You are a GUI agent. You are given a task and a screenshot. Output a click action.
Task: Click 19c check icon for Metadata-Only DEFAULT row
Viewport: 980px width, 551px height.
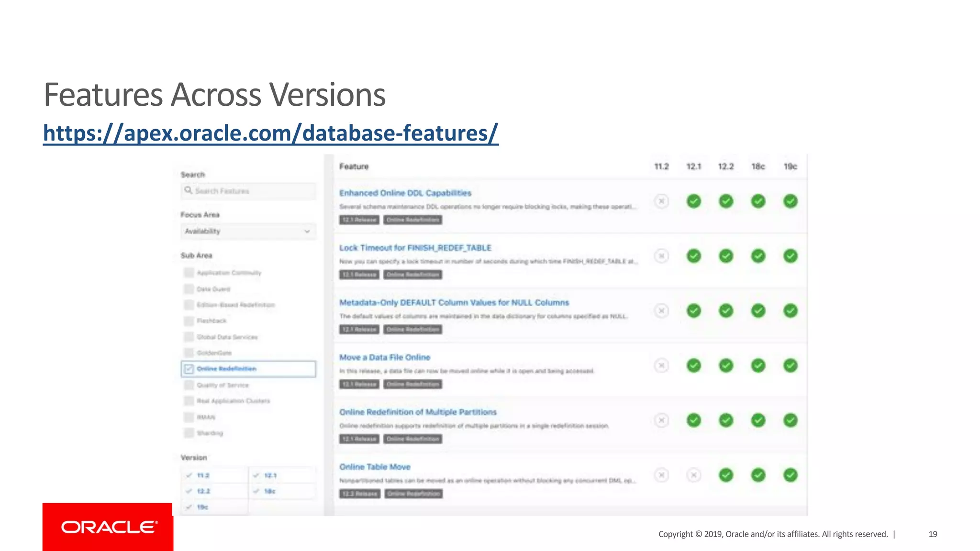coord(791,311)
